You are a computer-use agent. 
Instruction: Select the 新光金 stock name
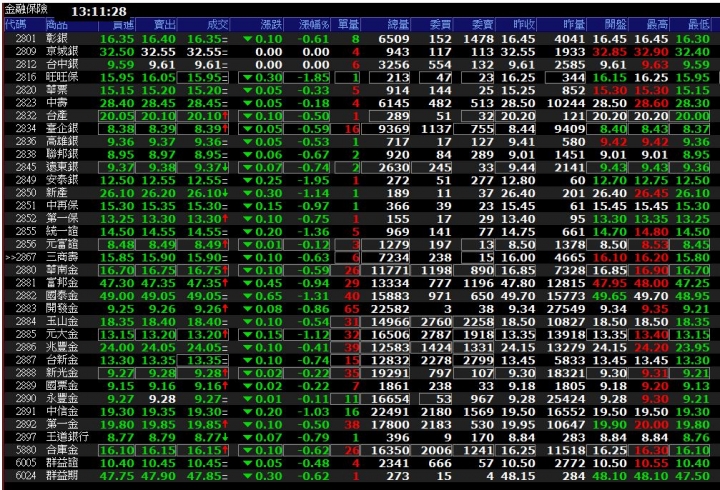[62, 373]
